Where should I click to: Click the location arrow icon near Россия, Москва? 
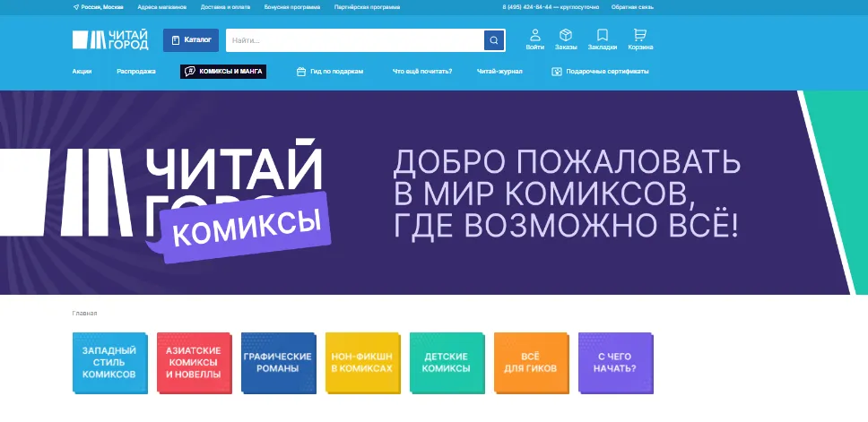76,7
